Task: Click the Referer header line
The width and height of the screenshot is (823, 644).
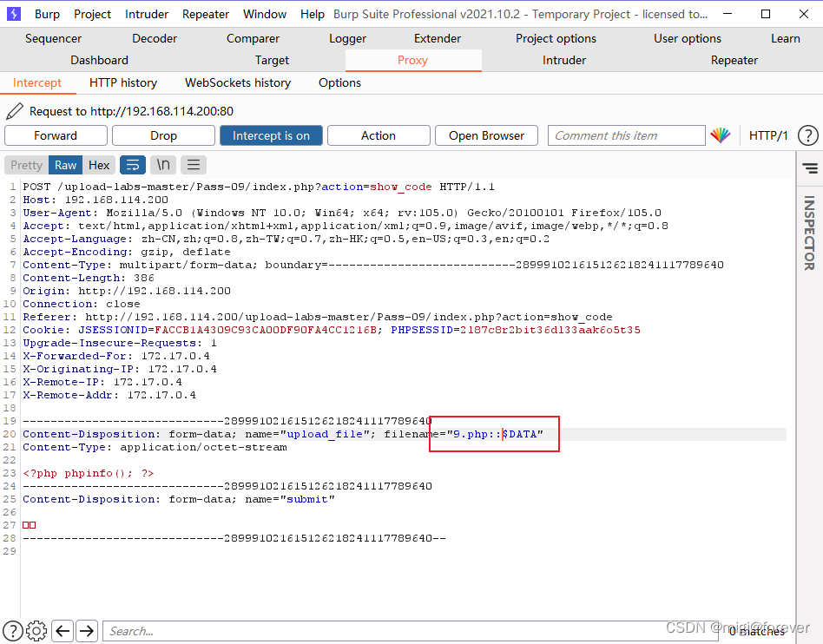Action: (x=318, y=317)
